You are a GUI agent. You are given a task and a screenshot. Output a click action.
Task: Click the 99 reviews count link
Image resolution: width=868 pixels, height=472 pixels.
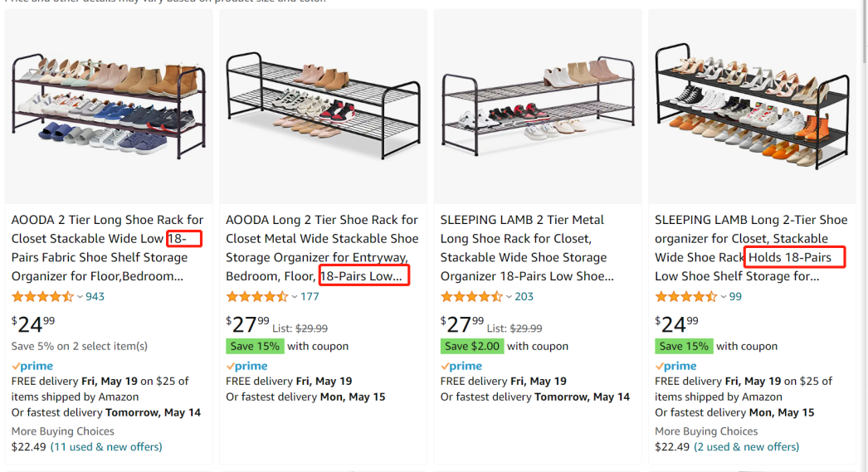coord(735,297)
